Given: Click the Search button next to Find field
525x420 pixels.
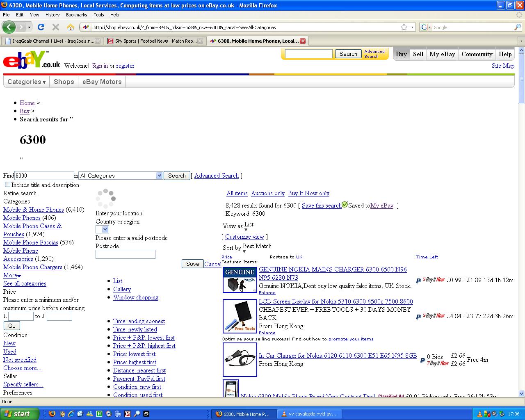Looking at the screenshot, I should click(x=177, y=176).
